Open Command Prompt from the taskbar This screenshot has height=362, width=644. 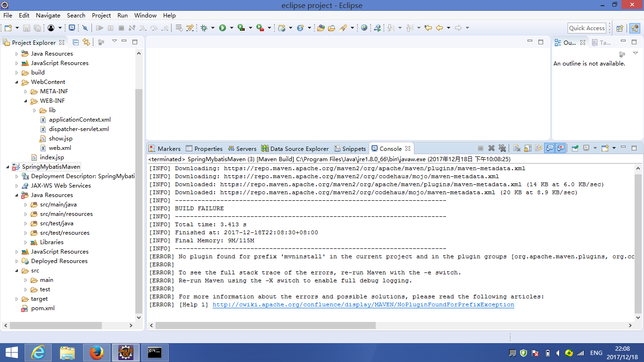point(155,353)
